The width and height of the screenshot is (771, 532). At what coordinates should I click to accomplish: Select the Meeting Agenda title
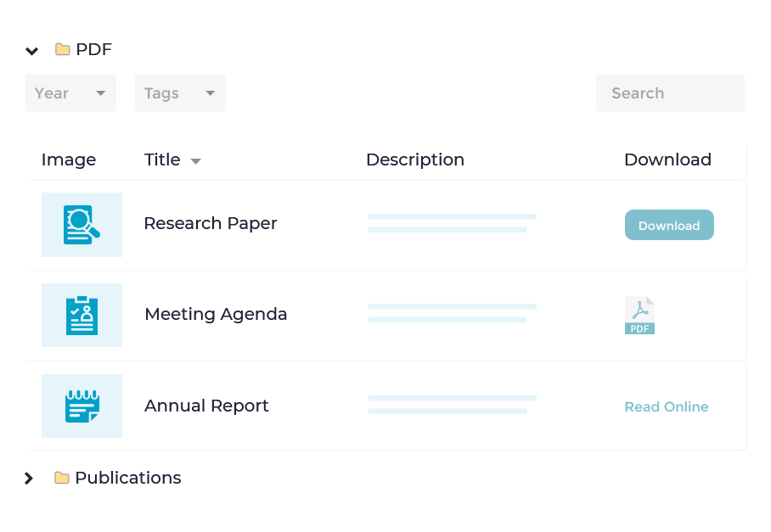tap(216, 314)
